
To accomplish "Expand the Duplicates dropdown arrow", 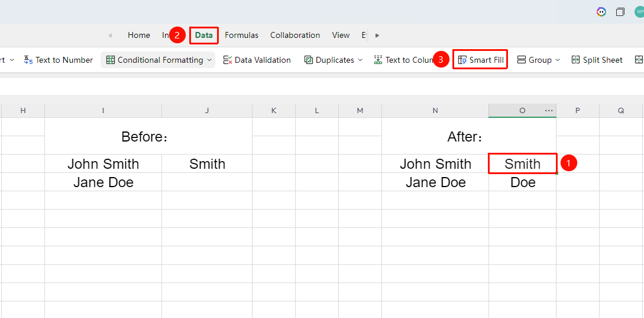I will click(x=360, y=60).
